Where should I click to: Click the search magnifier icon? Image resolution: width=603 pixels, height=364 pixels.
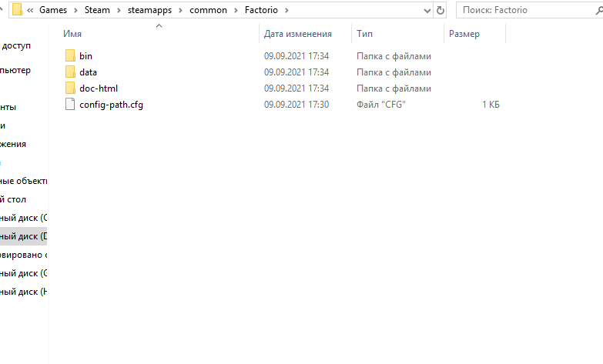[x=599, y=10]
